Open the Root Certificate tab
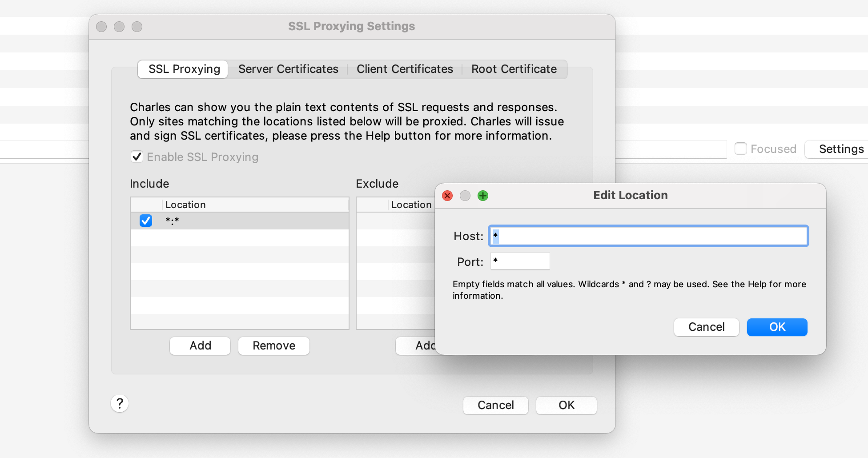 [x=514, y=69]
